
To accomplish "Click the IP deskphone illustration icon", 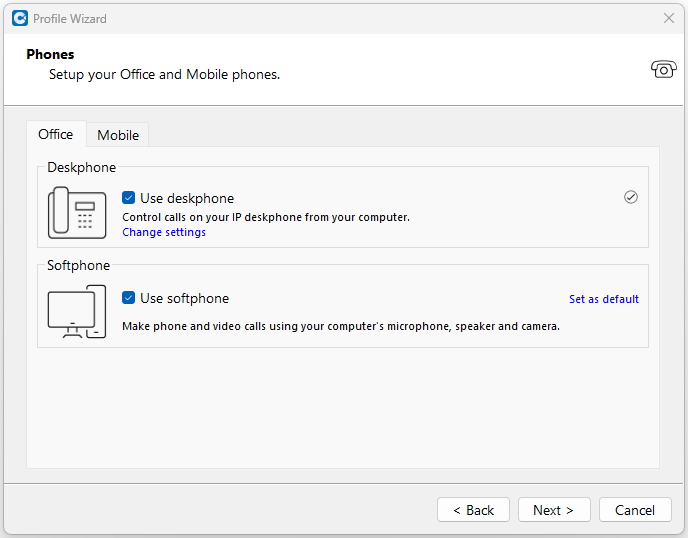I will 77,213.
